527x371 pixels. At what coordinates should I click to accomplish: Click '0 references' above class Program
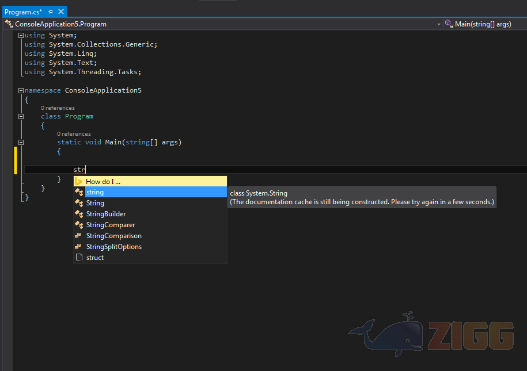click(57, 108)
